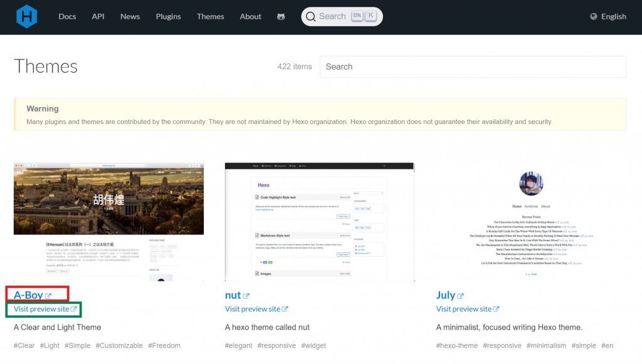Filter by the #Simple tag
The width and height of the screenshot is (642, 364).
pos(77,346)
